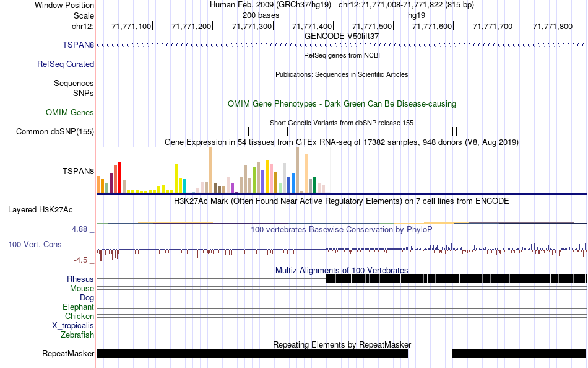Select the Zebrafish alignment row label
The height and width of the screenshot is (368, 588).
[x=77, y=335]
